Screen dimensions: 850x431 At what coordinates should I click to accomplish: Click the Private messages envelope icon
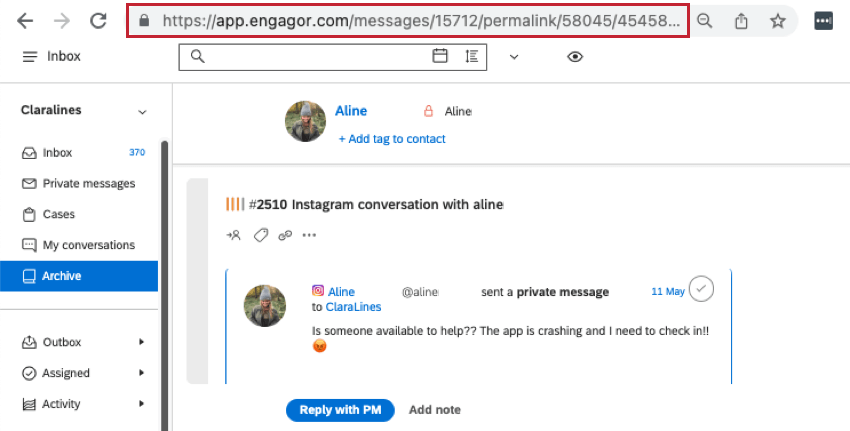click(x=29, y=184)
